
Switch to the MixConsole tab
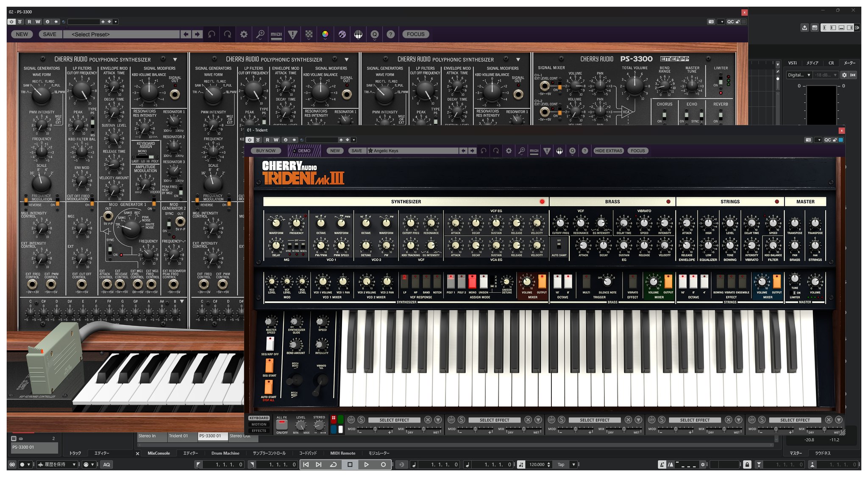[x=159, y=453]
